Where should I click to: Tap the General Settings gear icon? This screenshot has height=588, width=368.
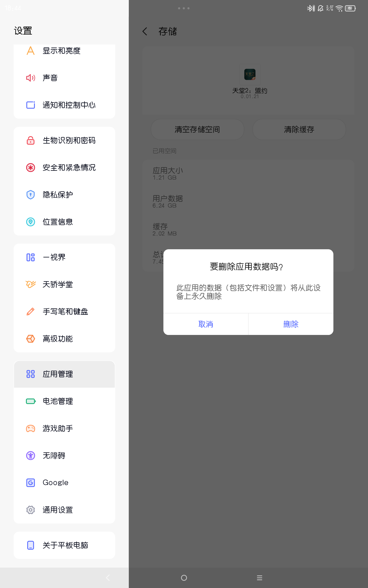(30, 510)
